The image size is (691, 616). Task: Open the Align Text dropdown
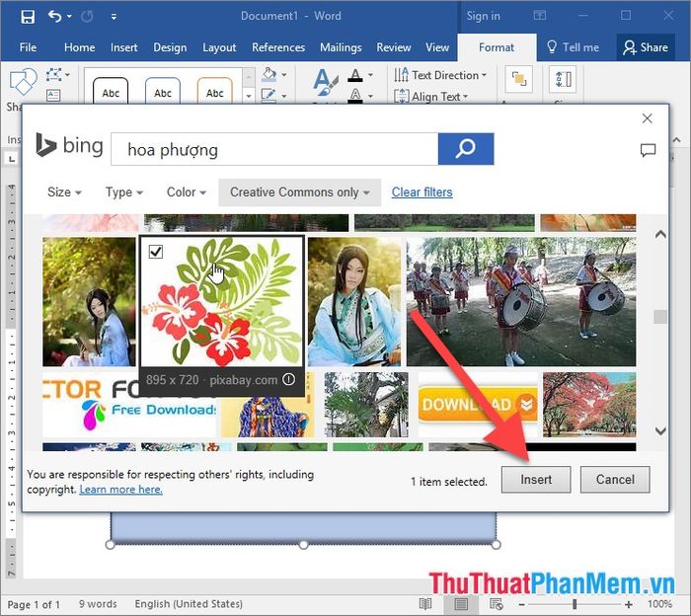pyautogui.click(x=431, y=97)
